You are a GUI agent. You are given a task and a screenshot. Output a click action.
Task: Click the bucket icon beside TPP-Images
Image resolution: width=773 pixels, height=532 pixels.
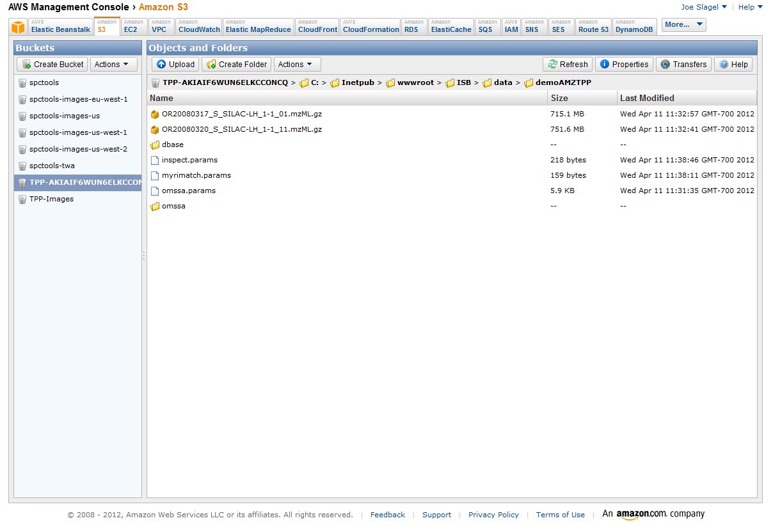(22, 199)
